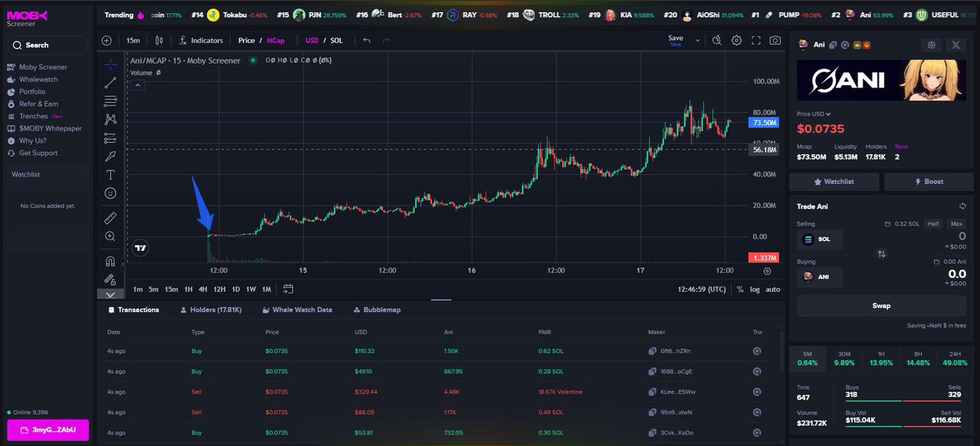Expand the Price USD dropdown
Image resolution: width=980 pixels, height=446 pixels.
pyautogui.click(x=814, y=114)
